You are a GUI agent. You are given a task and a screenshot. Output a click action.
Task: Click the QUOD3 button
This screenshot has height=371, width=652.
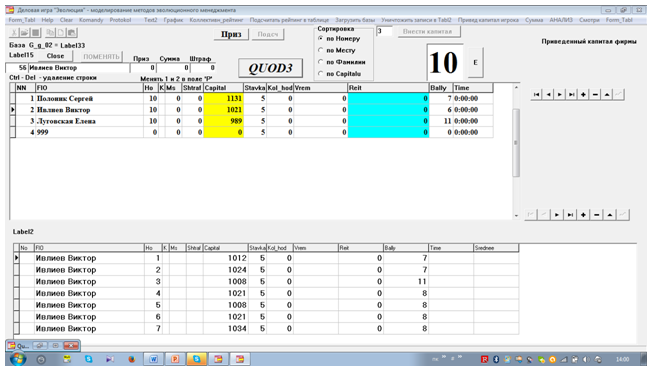click(x=270, y=68)
